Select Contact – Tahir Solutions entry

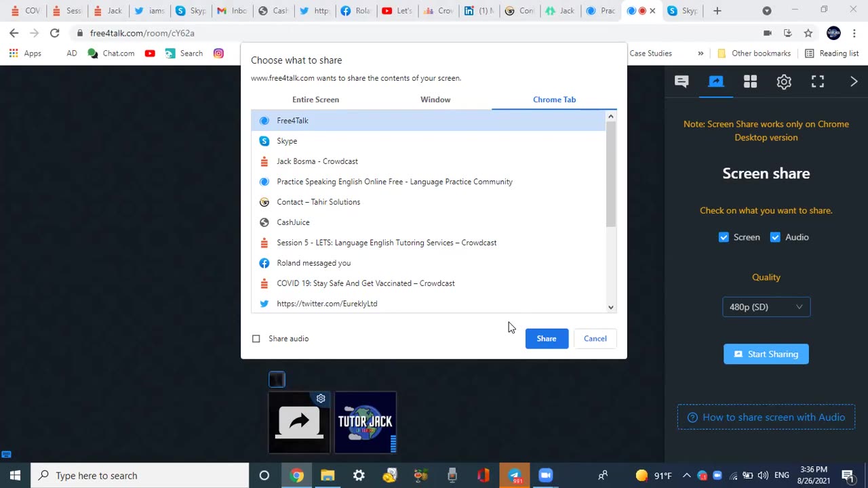click(x=428, y=202)
